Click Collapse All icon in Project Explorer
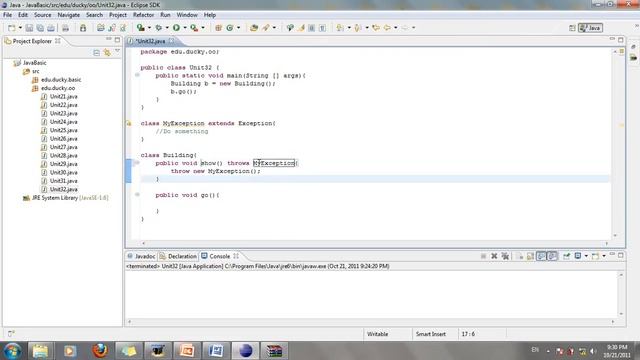The height and width of the screenshot is (360, 640). pyautogui.click(x=96, y=53)
